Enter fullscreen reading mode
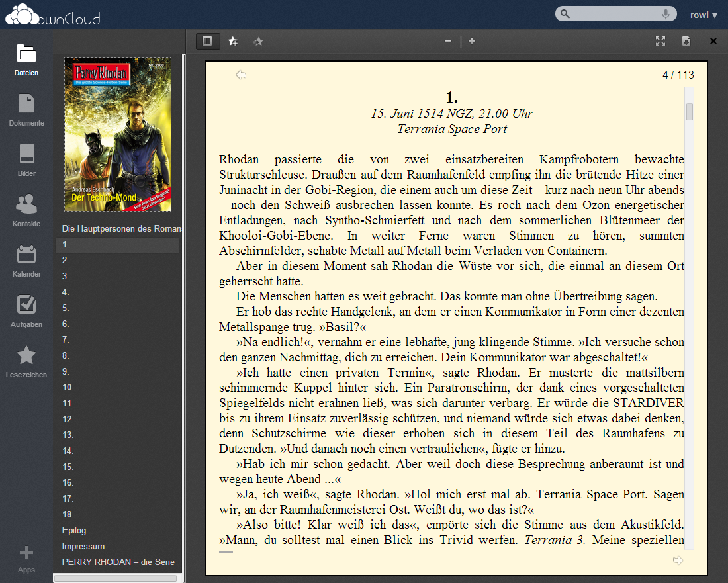The height and width of the screenshot is (583, 728). pos(660,41)
